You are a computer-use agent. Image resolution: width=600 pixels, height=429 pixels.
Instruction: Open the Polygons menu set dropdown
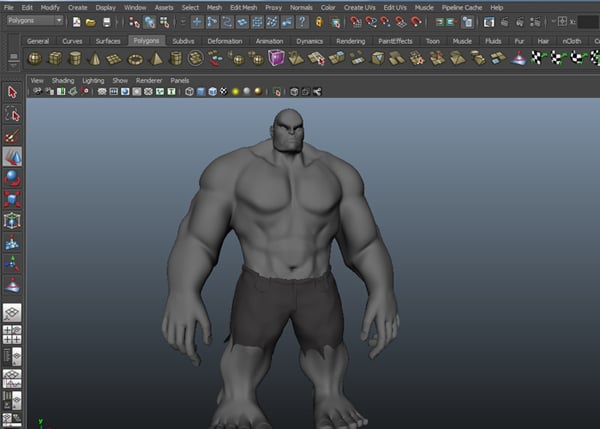pos(34,20)
